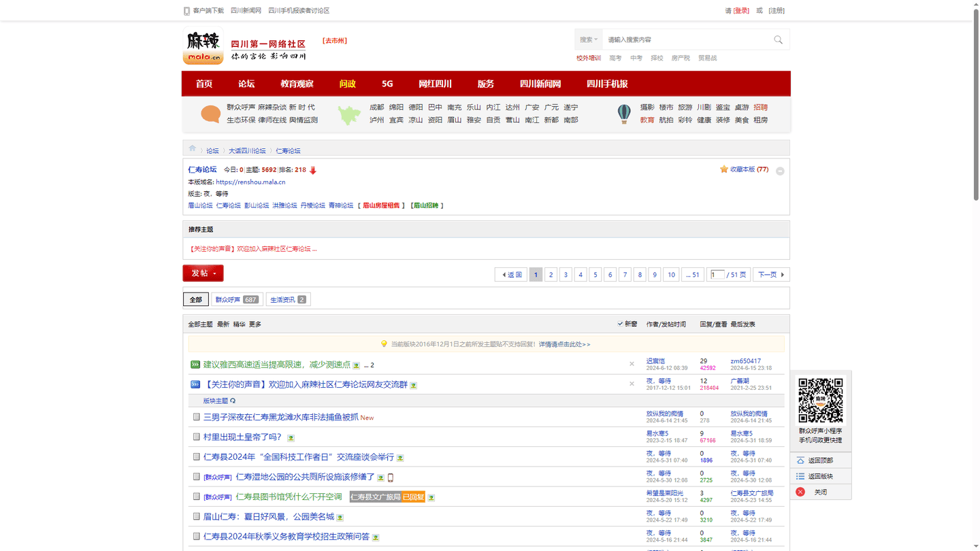Go to next page with 下一页
Screen dimensions: 980x551
point(771,275)
